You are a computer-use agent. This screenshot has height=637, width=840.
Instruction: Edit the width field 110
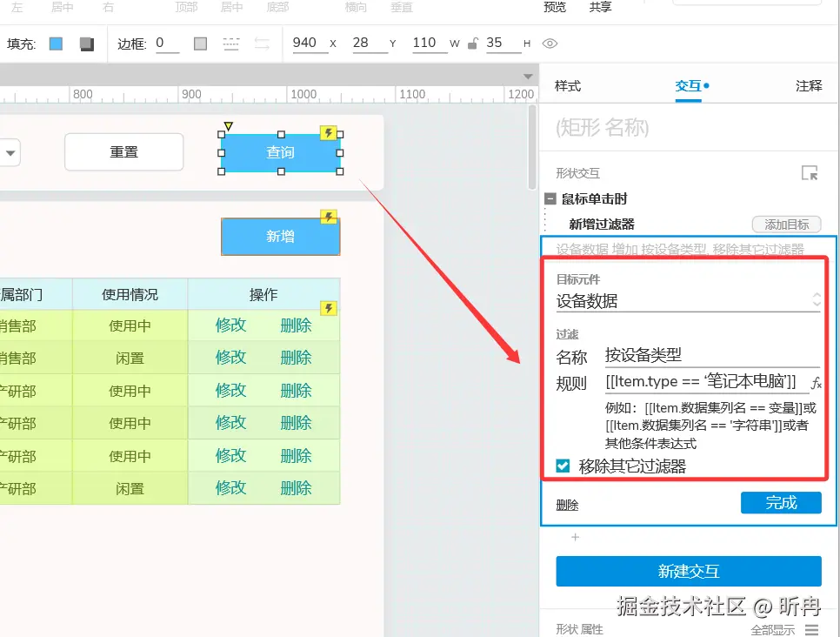pos(429,43)
